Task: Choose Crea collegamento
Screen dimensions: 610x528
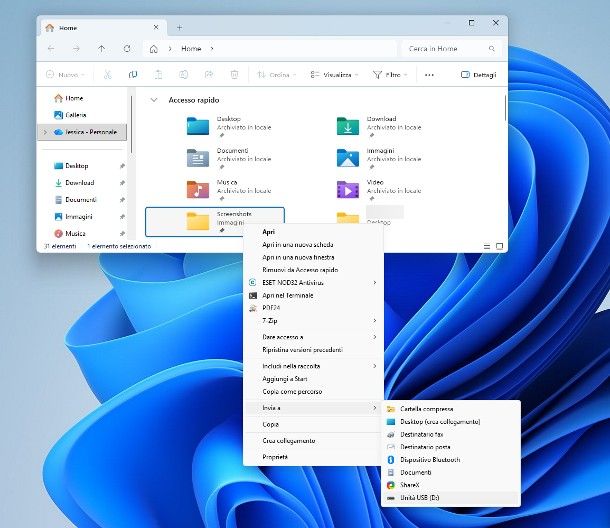Action: pyautogui.click(x=313, y=441)
